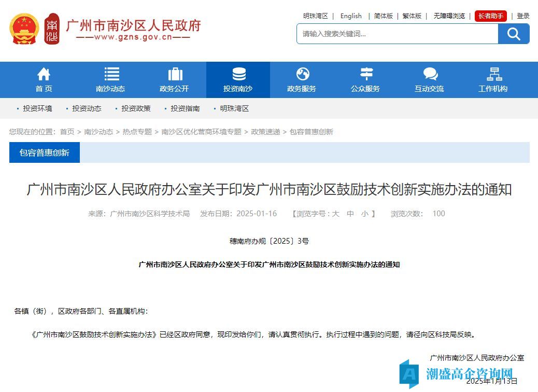538x392 pixels.
Task: Set browse font size to 中
Action: tap(350, 214)
